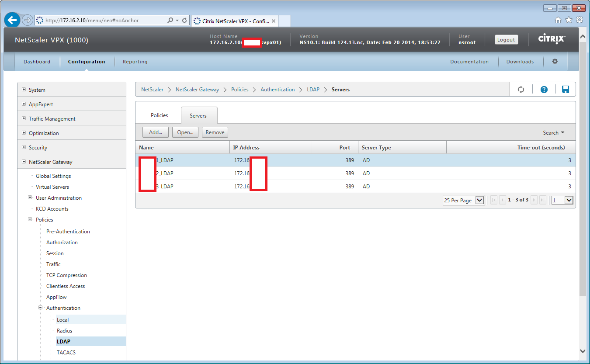The image size is (590, 364).
Task: Open the browser Tools gear icon
Action: pos(580,20)
